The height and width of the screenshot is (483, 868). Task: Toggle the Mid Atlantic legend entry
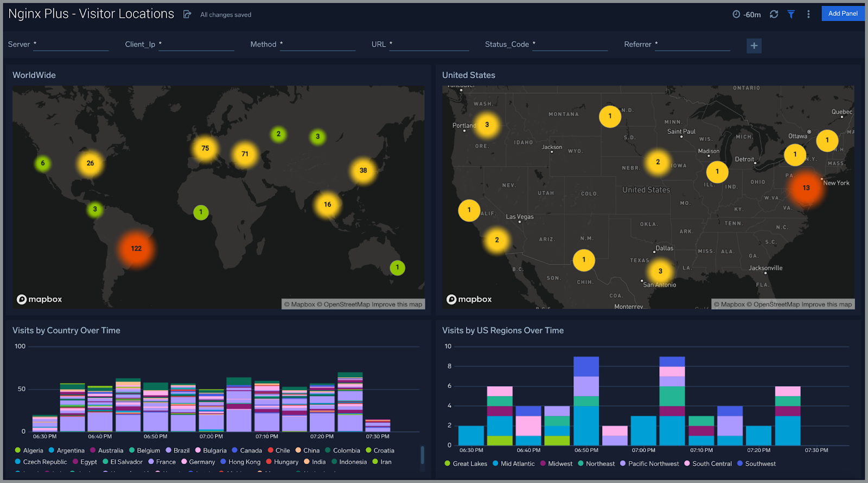point(517,464)
